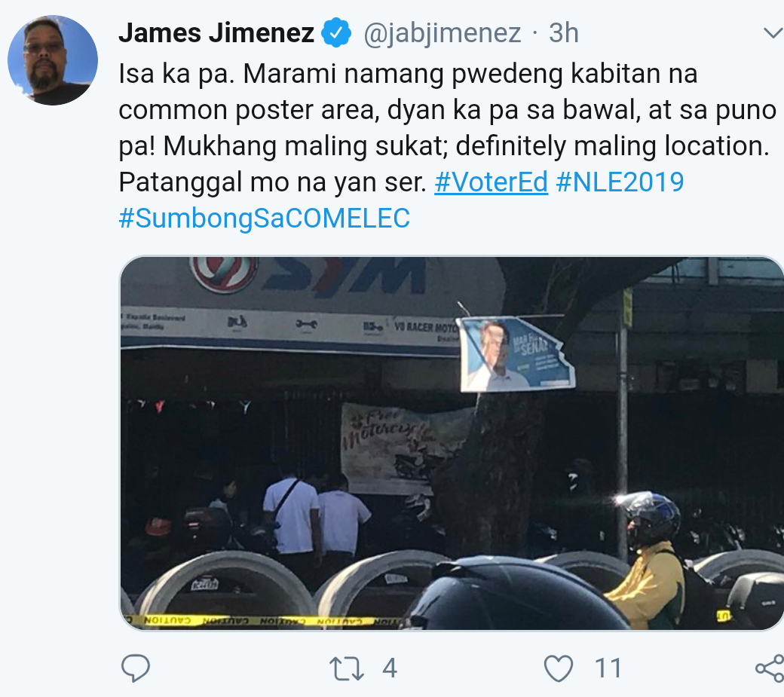
Task: Open the @jabjimenez handle
Action: [x=443, y=34]
